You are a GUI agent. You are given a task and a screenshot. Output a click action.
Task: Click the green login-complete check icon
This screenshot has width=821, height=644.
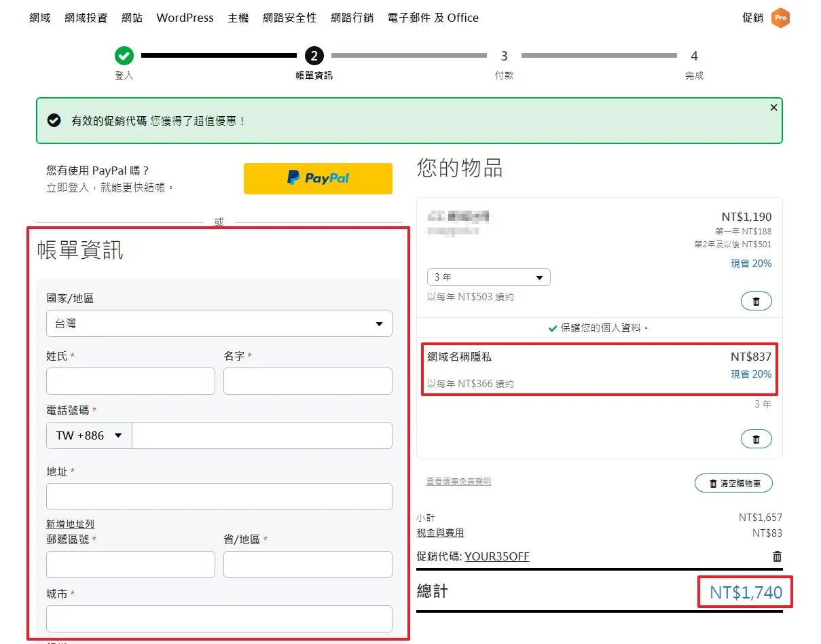tap(124, 56)
